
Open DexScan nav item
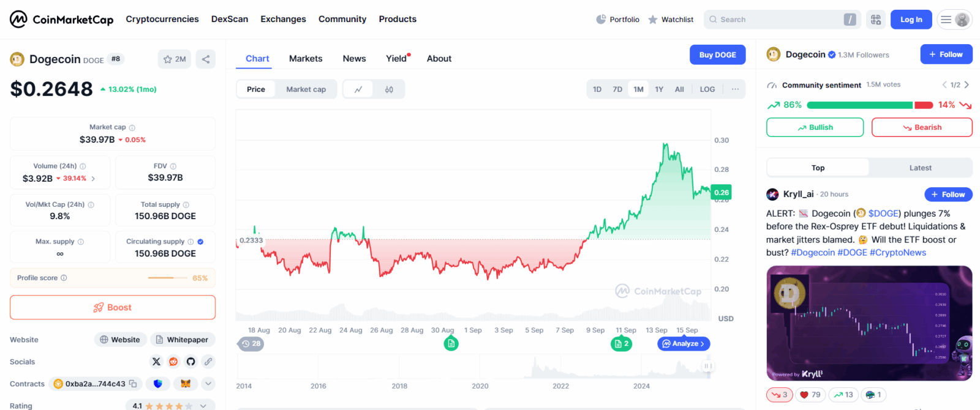coord(230,19)
